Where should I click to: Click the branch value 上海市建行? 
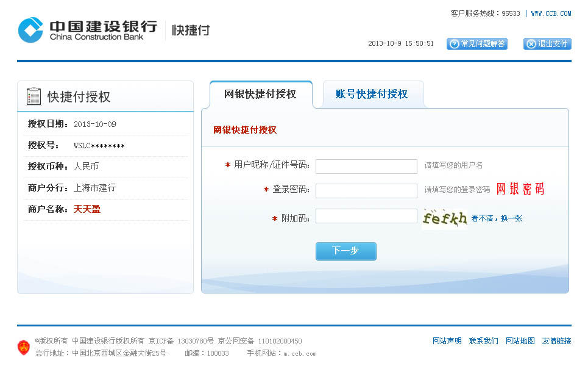94,188
